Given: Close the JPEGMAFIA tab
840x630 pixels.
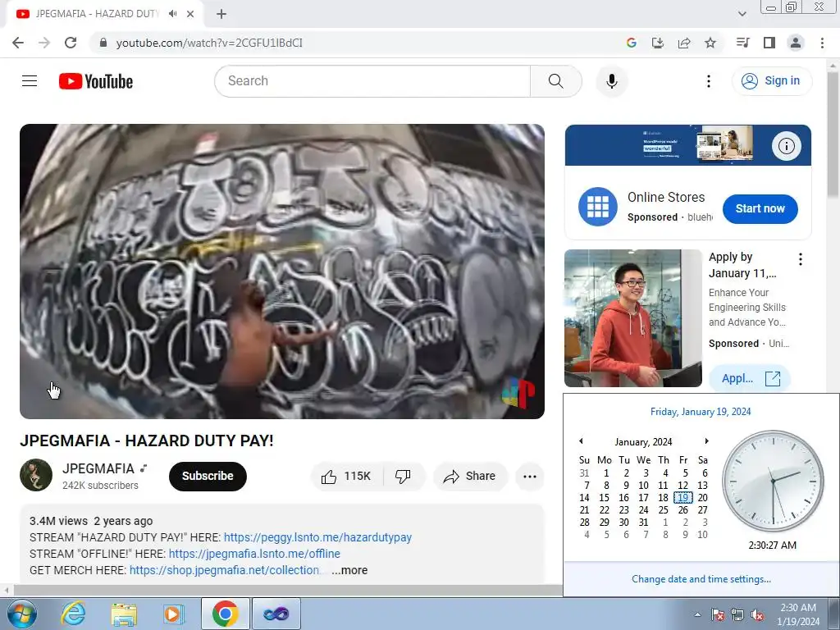Looking at the screenshot, I should tap(190, 14).
